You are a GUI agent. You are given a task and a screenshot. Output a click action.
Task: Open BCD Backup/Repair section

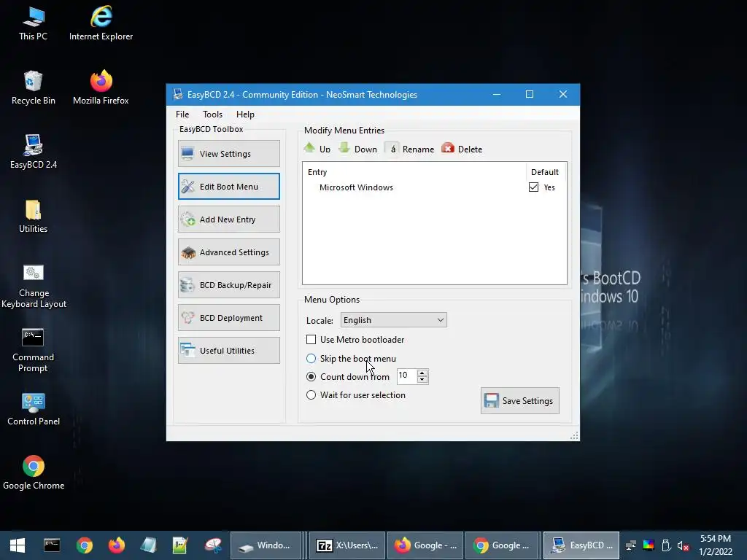[x=228, y=285]
